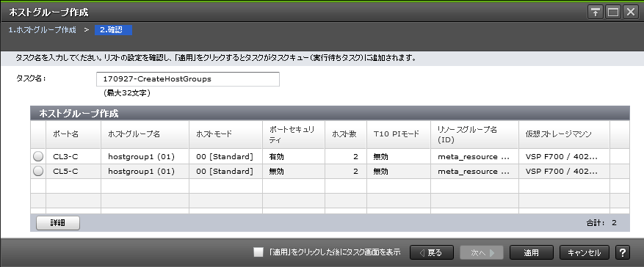Maximize the ホストグループ作成 dialog
The width and height of the screenshot is (644, 267).
click(613, 12)
